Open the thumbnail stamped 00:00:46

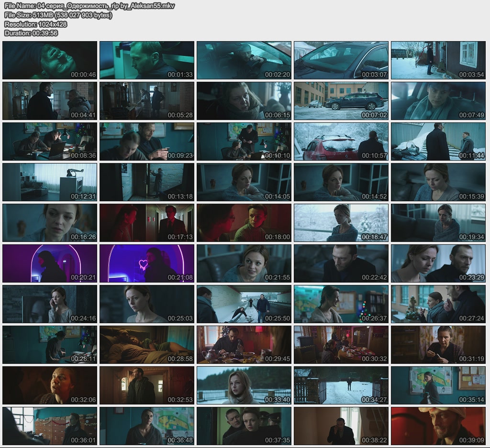click(x=50, y=60)
